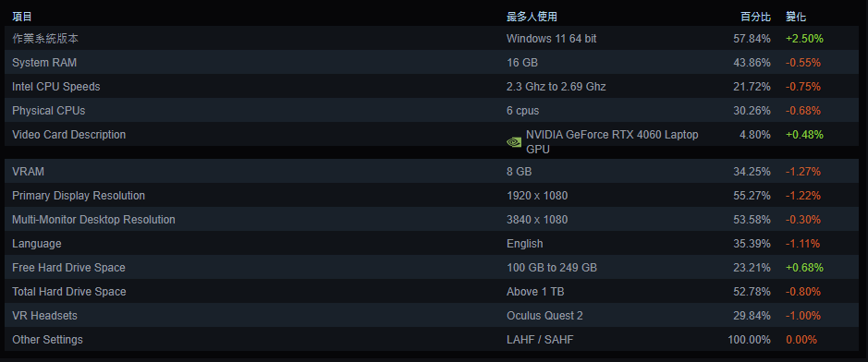Open the Video Card Description row
Viewport: 868px width, 362px height.
click(x=432, y=134)
